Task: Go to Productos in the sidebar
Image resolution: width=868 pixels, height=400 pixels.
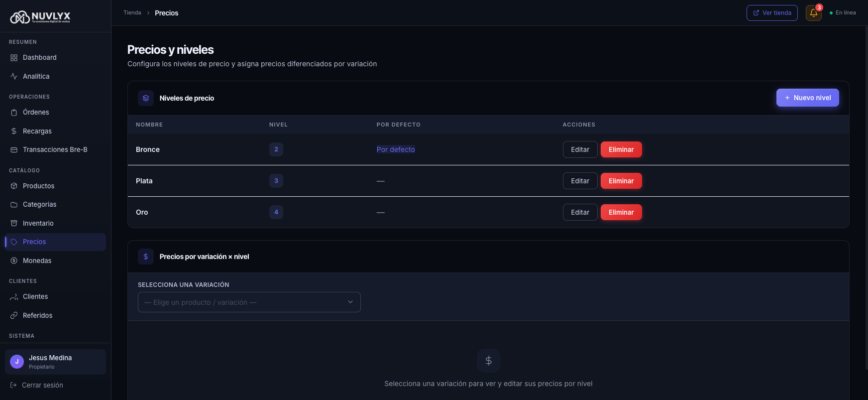Action: [x=38, y=186]
